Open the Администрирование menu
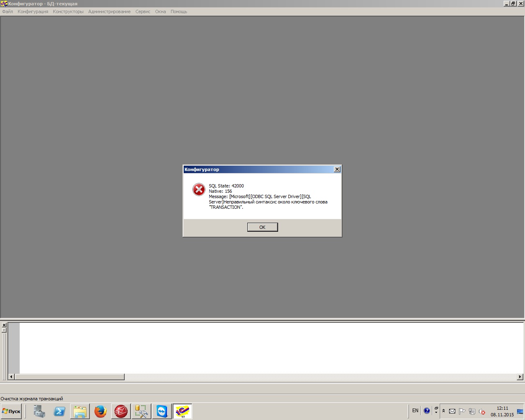525x420 pixels. (109, 11)
